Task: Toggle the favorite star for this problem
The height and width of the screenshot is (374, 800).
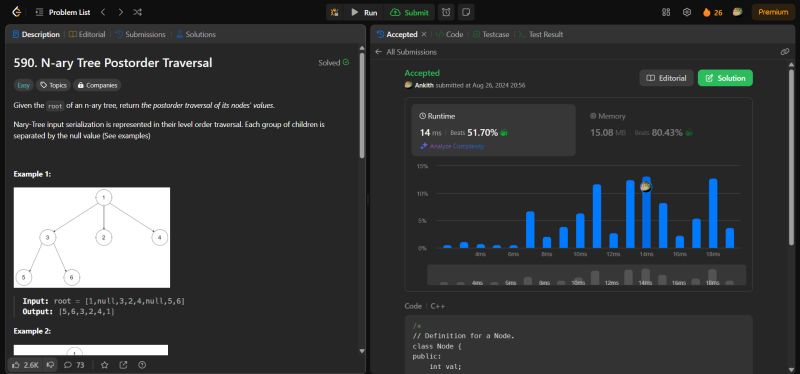Action: pyautogui.click(x=105, y=365)
